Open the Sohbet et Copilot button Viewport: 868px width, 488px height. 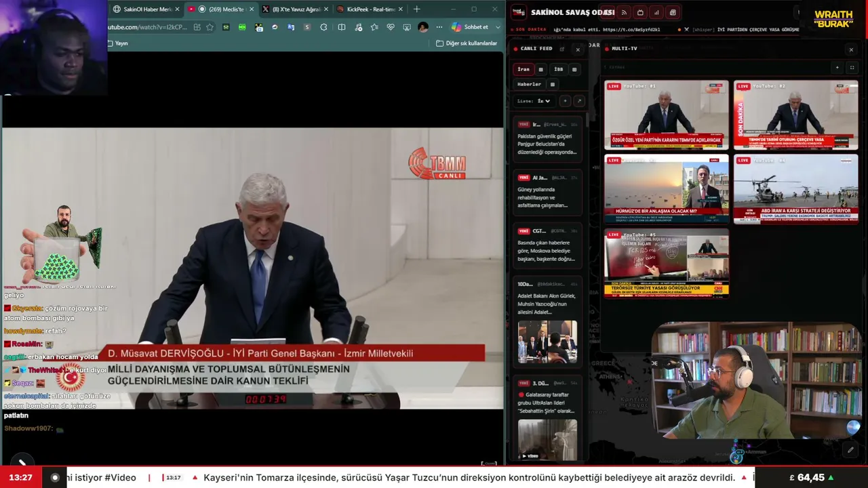(x=470, y=27)
